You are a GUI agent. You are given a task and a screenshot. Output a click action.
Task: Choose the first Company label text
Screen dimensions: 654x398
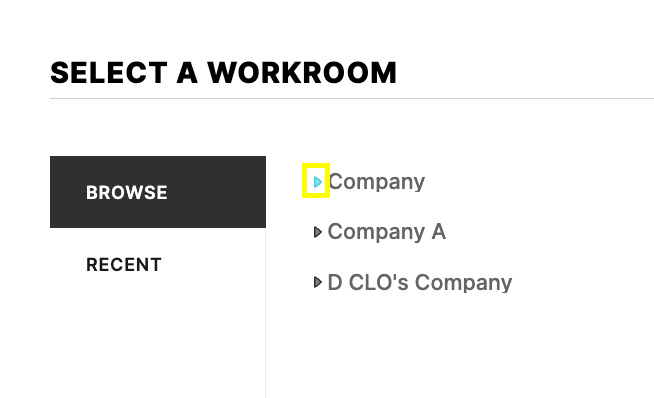coord(377,182)
